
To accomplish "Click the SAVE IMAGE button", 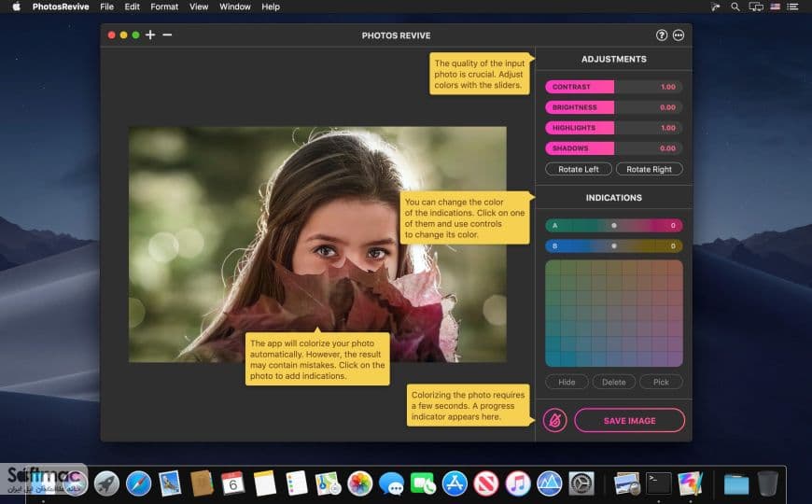I will coord(630,420).
